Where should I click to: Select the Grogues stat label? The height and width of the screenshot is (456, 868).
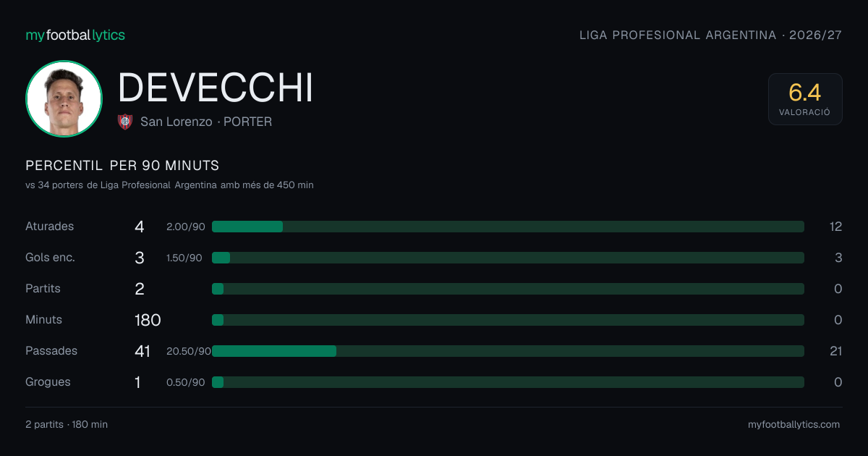48,382
